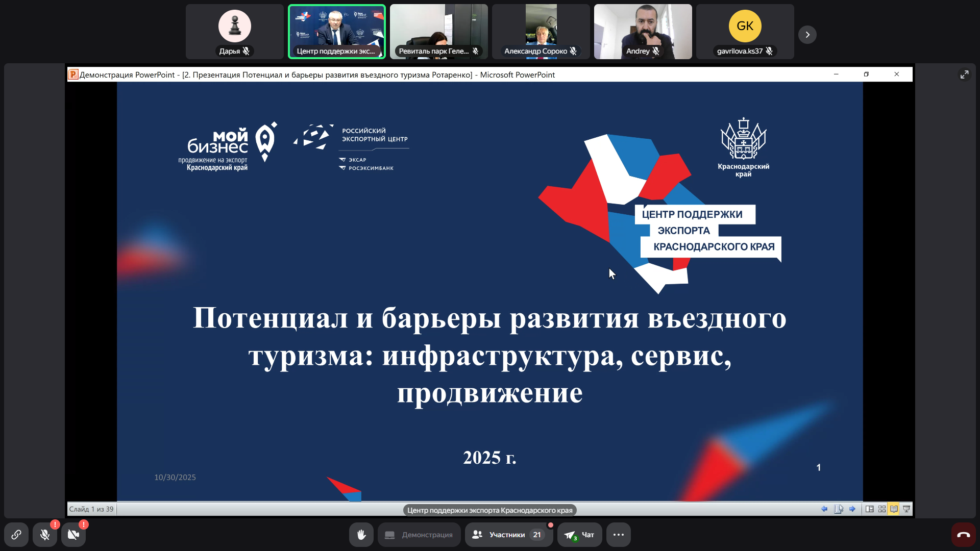Viewport: 980px width, 551px height.
Task: Raise hand in the meeting toolbar
Action: [x=361, y=535]
